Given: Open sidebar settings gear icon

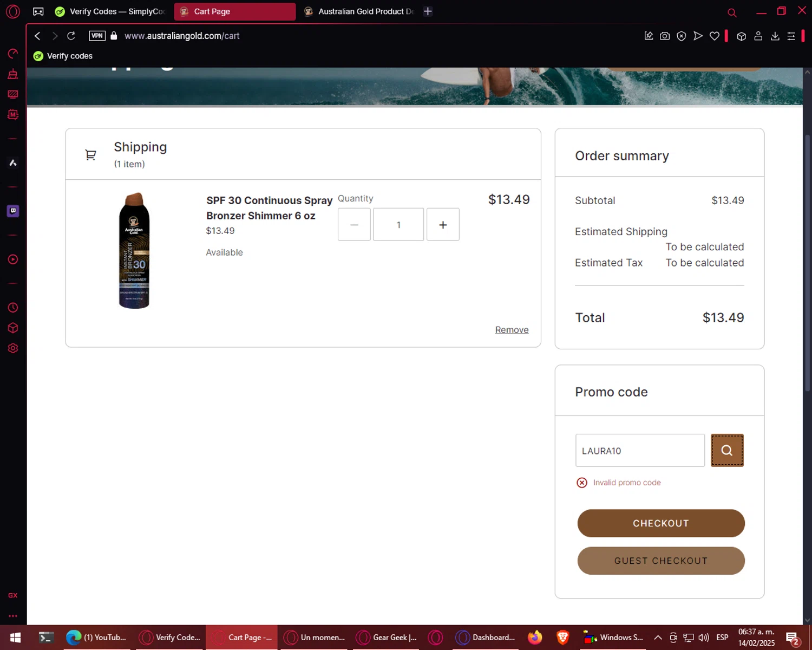Looking at the screenshot, I should pyautogui.click(x=13, y=348).
